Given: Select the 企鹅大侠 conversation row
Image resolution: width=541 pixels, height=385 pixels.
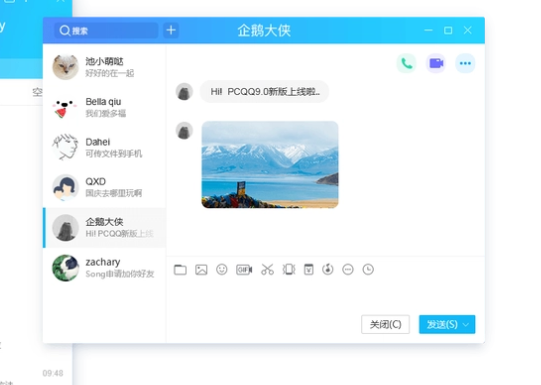Looking at the screenshot, I should tap(104, 228).
